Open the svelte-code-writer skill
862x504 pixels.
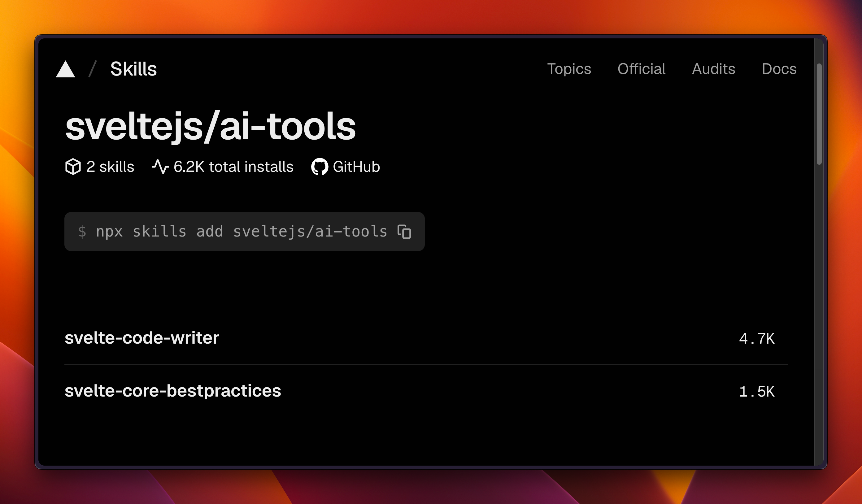(141, 338)
